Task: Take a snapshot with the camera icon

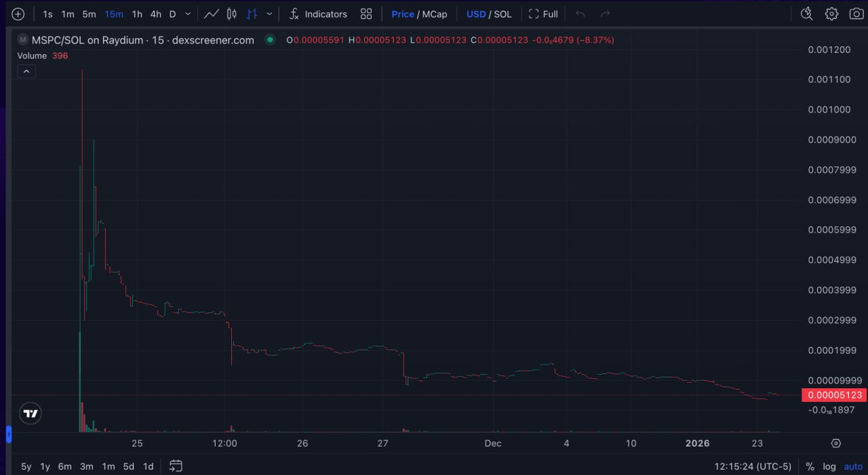Action: [856, 14]
